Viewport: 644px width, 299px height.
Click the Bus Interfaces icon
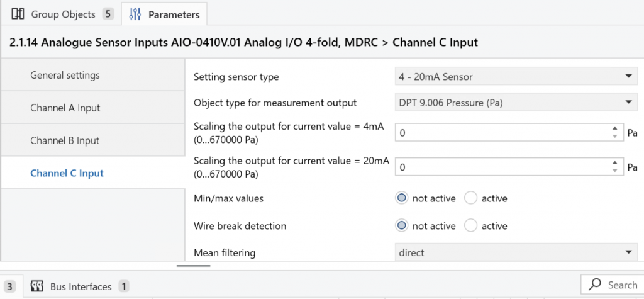point(36,286)
